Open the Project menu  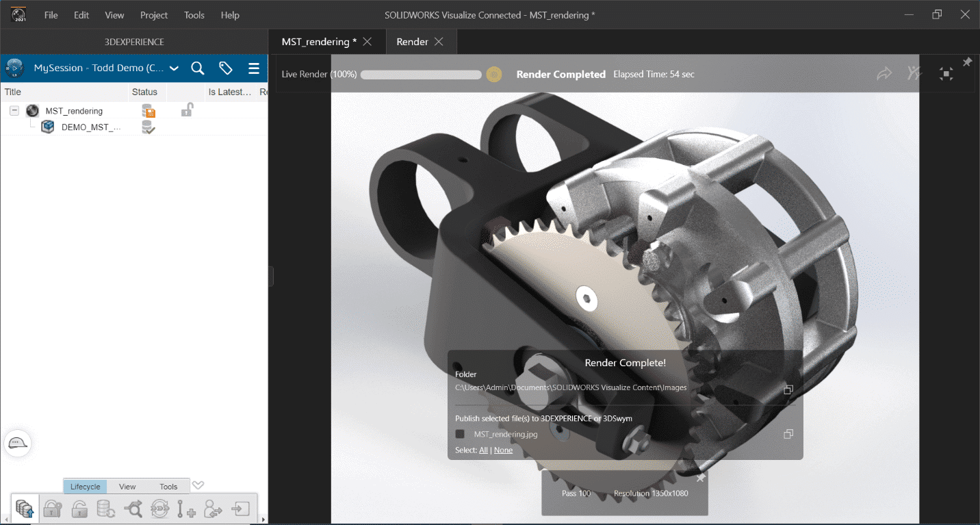click(x=154, y=15)
